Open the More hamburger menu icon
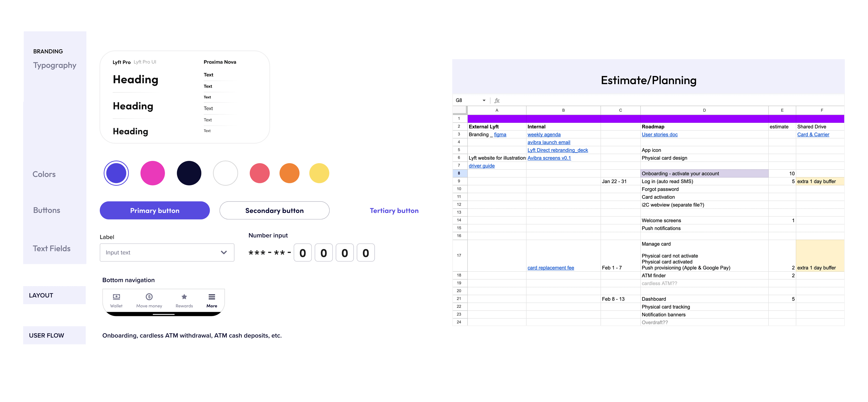Image resolution: width=868 pixels, height=402 pixels. (x=212, y=297)
